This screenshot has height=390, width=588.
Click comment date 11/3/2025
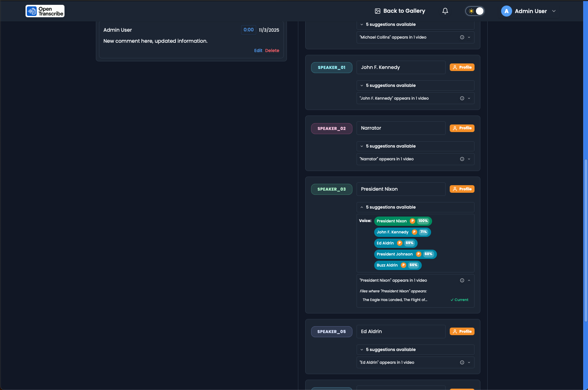coord(269,30)
